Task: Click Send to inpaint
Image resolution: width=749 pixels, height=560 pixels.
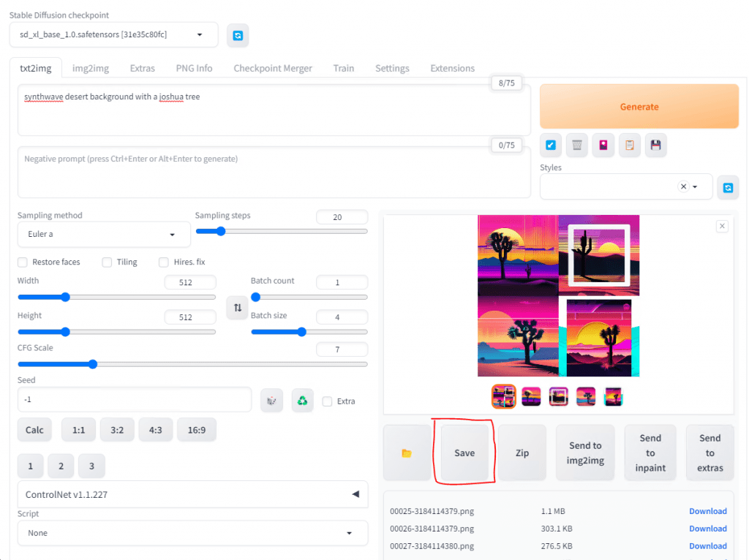Action: 650,453
